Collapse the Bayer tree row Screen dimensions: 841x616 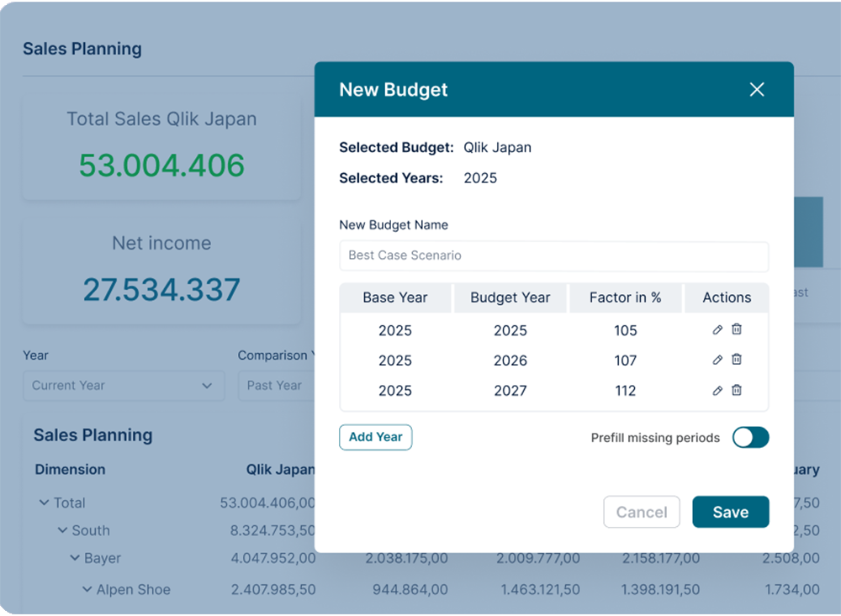(75, 558)
